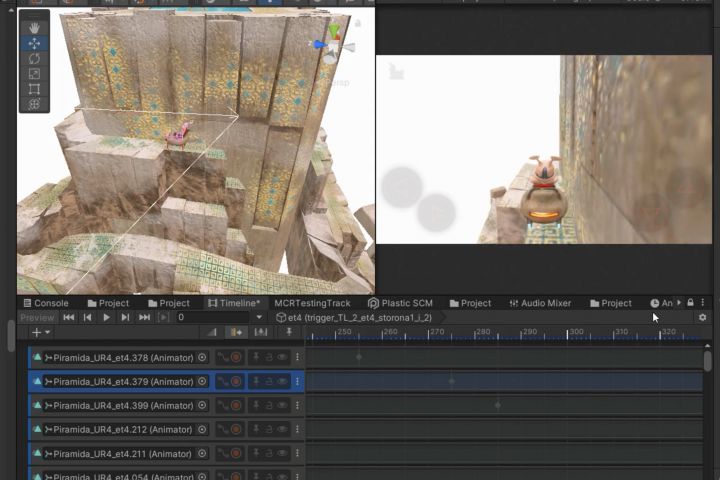The image size is (720, 480).
Task: Click the Preview button in Timeline
Action: [38, 317]
